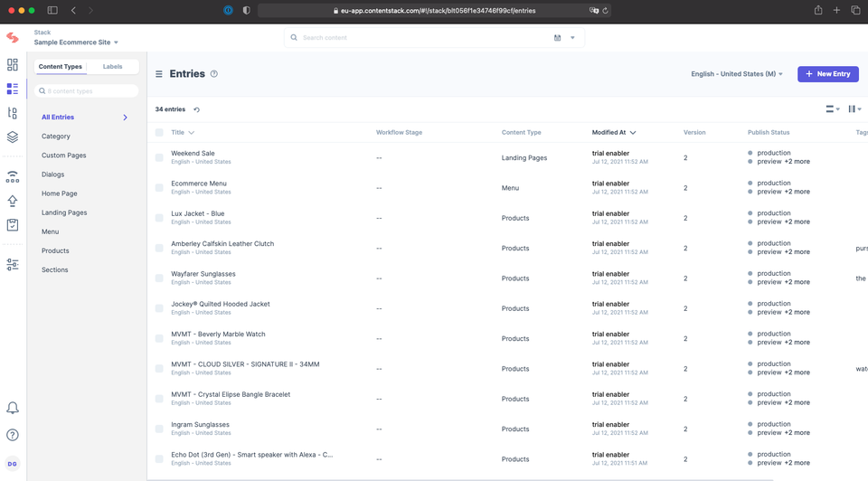Screen dimensions: 868x481
Task: Tick the select-all checkbox in table header
Action: (159, 132)
